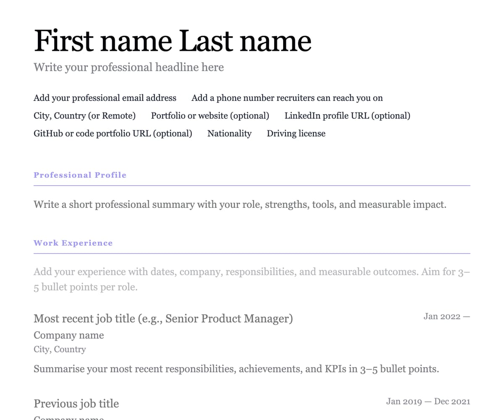
Task: Select the "Professional Profile" section heading
Action: [x=80, y=175]
